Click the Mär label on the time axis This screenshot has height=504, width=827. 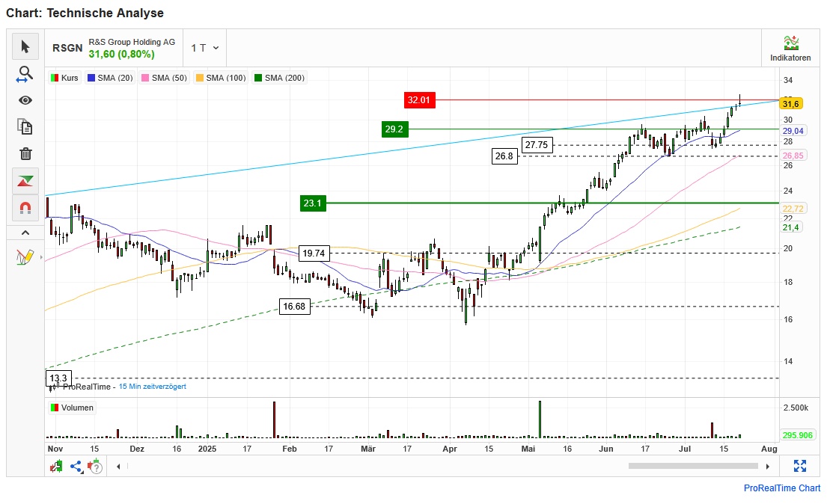tap(368, 449)
